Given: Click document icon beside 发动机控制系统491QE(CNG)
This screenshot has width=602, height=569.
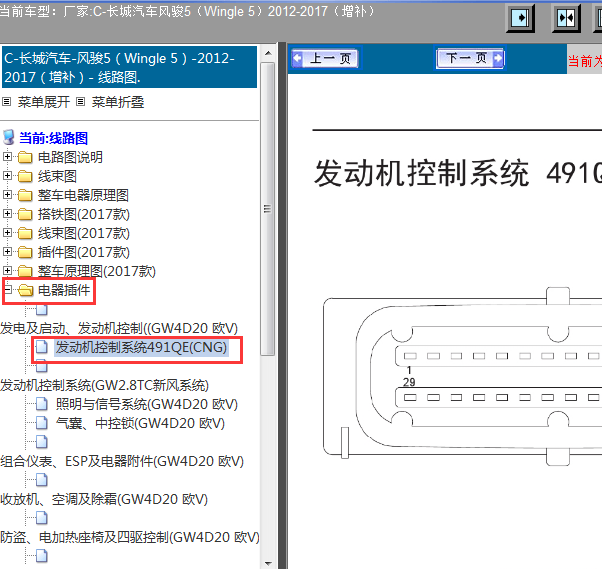Looking at the screenshot, I should (41, 347).
